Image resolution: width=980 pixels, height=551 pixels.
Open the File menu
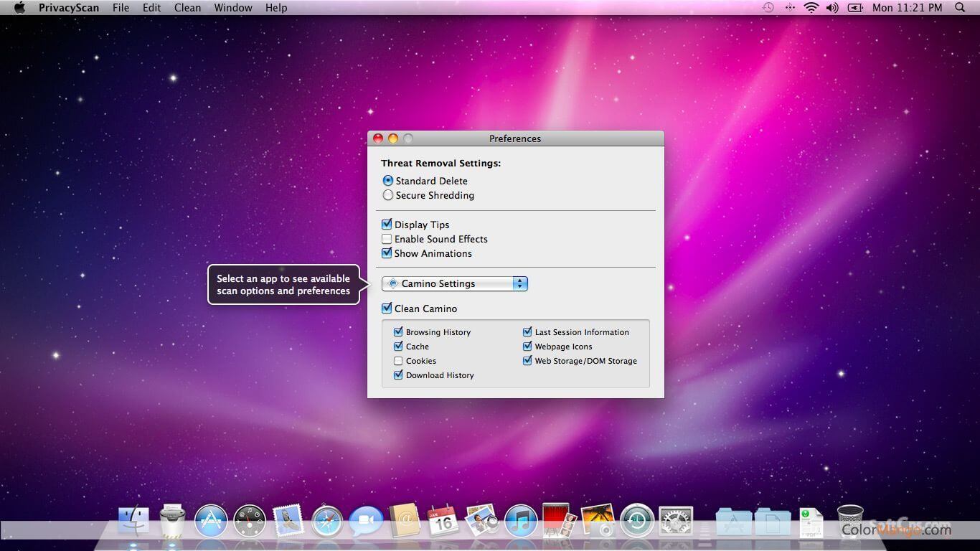[121, 8]
